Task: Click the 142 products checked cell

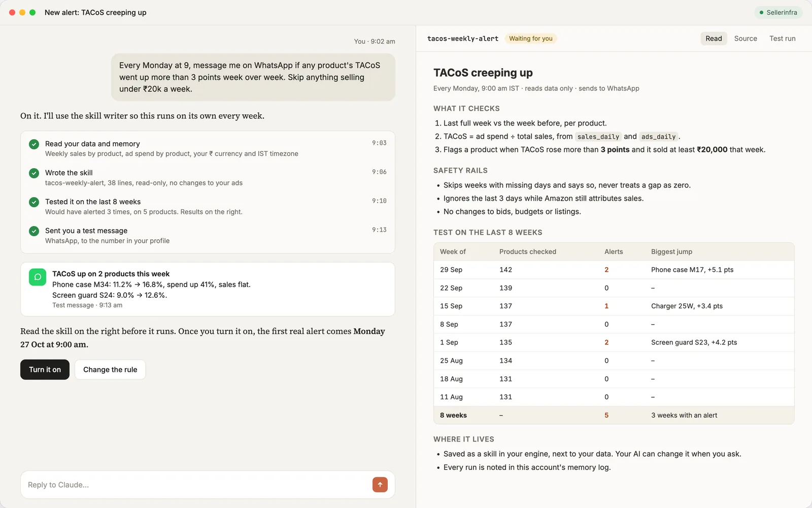Action: [505, 270]
